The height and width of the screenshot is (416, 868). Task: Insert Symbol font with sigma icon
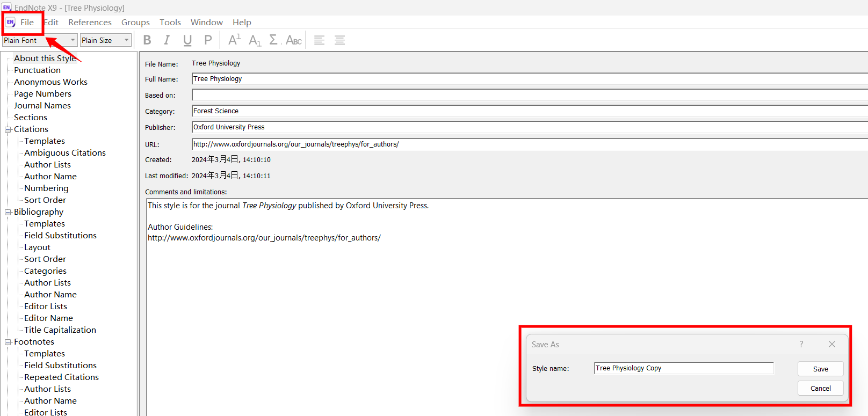[x=274, y=40]
